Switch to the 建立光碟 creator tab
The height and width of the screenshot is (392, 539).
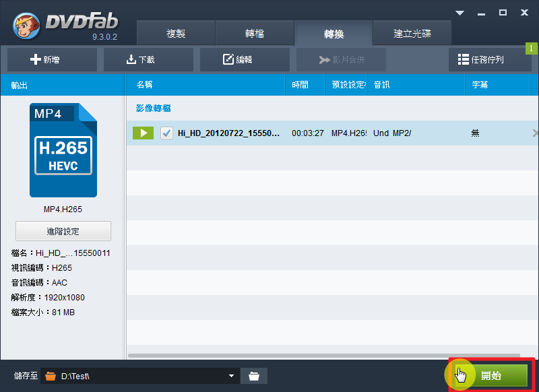tap(412, 34)
